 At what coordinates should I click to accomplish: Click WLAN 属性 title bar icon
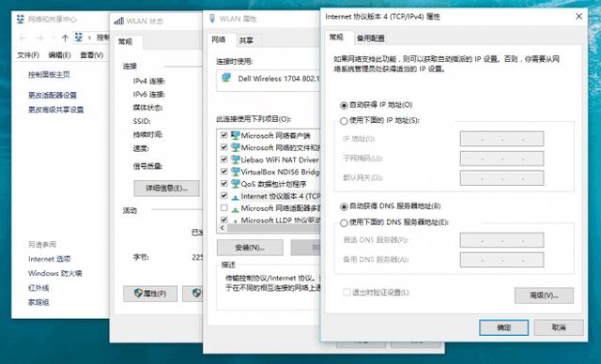[212, 19]
